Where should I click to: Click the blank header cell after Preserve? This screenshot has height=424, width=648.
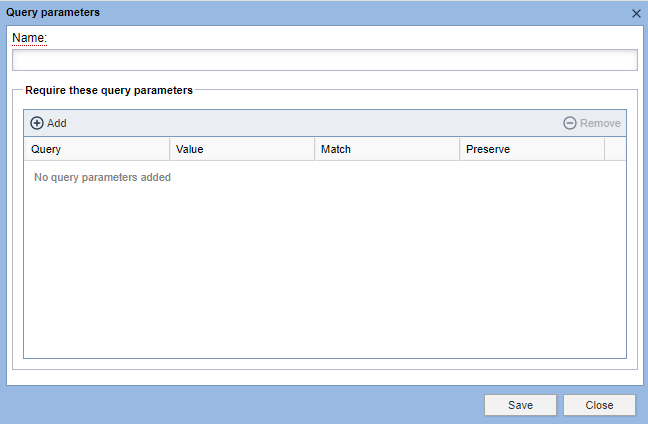(x=615, y=149)
